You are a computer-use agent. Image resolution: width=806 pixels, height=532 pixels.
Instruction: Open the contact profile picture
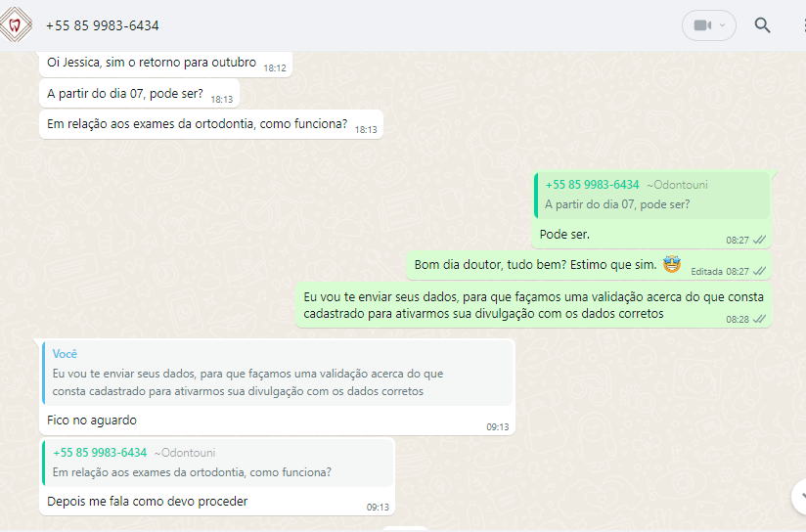(x=16, y=24)
